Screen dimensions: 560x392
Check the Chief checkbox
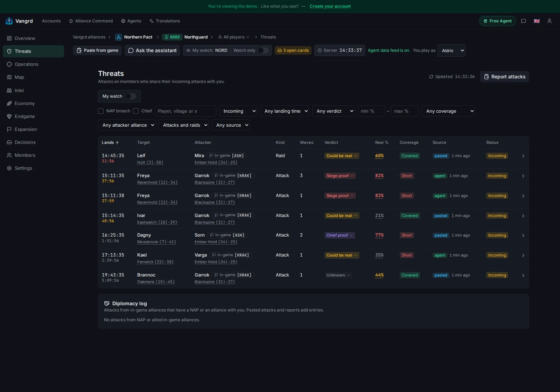click(136, 111)
